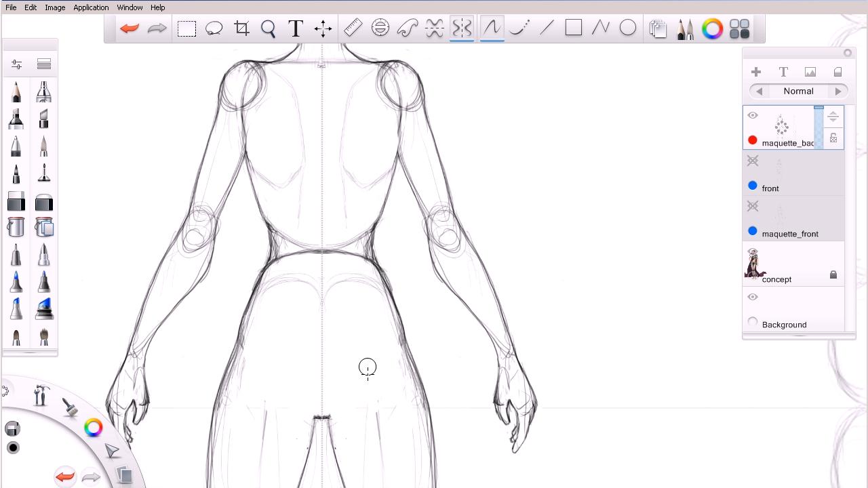
Task: Select the Airbrush in brush palette
Action: tap(44, 91)
